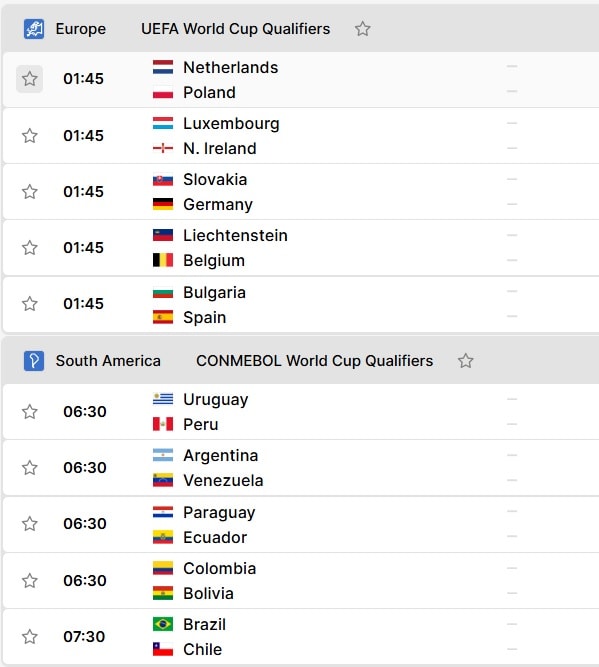This screenshot has height=667, width=599.
Task: Star the Netherlands vs Poland match
Action: click(x=29, y=79)
